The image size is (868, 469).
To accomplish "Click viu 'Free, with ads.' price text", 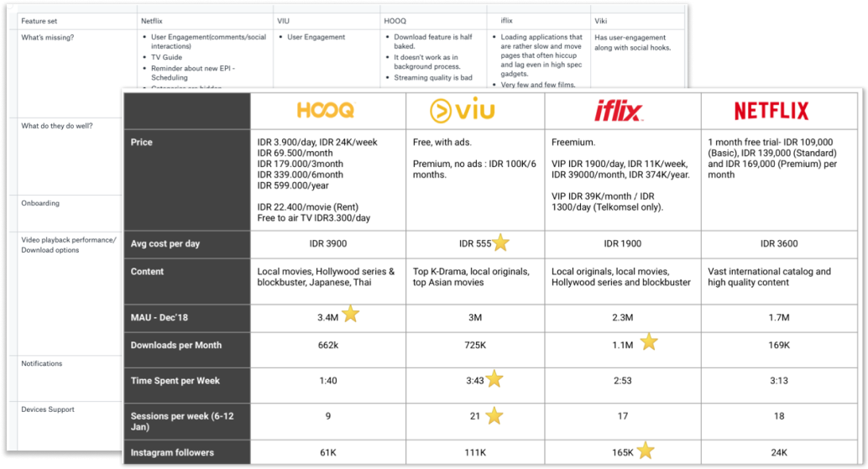I will (442, 142).
